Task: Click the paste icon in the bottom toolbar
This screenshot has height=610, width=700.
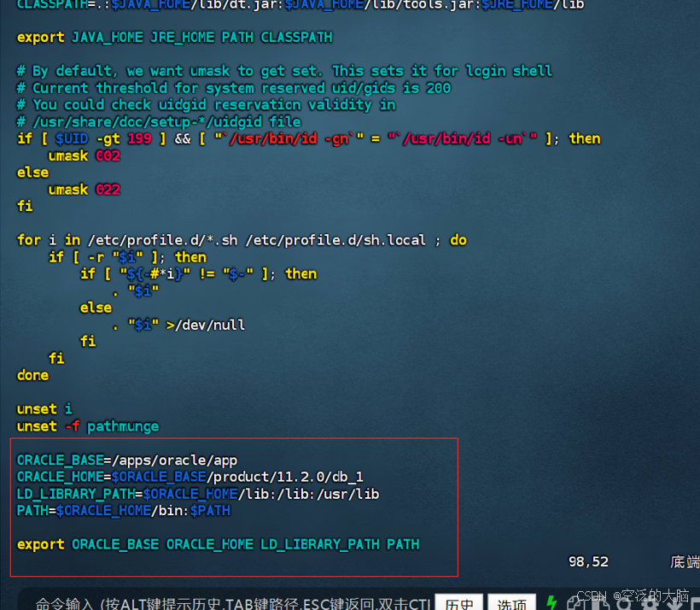Action: coord(600,605)
